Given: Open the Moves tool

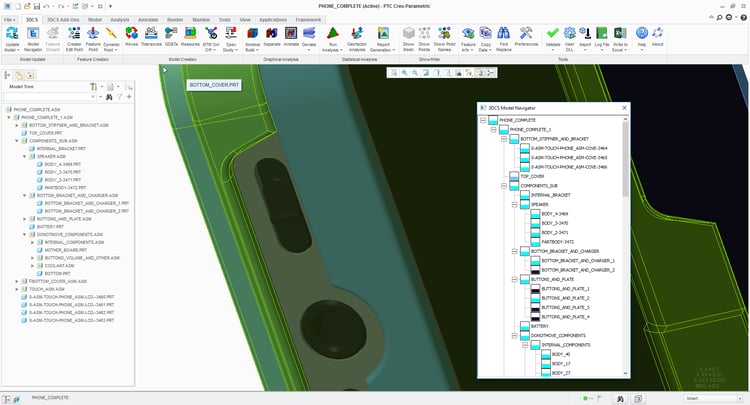Looking at the screenshot, I should point(132,37).
